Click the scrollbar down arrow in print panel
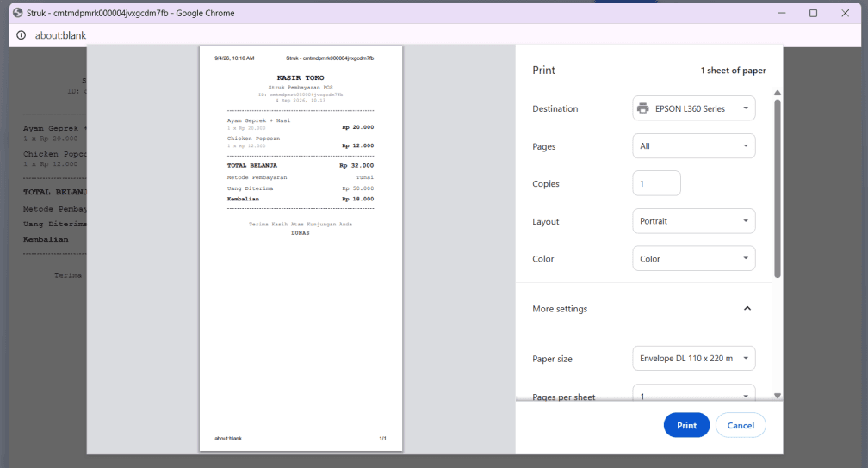Screen dimensions: 868x468 pos(778,396)
